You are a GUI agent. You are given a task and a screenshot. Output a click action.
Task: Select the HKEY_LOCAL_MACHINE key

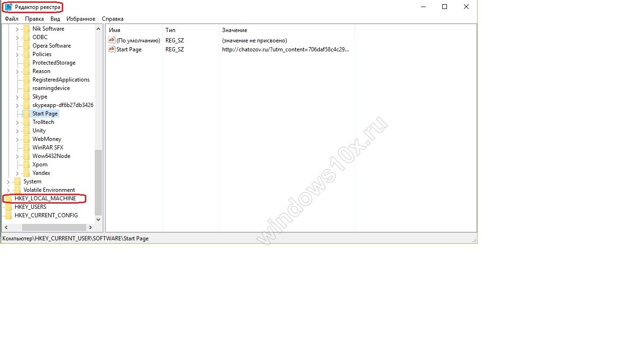pyautogui.click(x=45, y=198)
